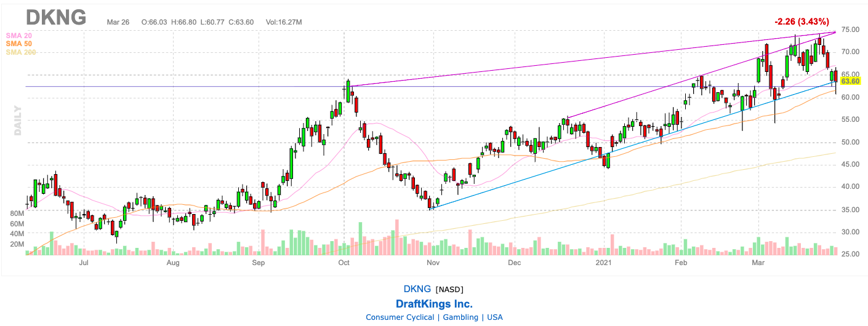868x326 pixels.
Task: Click the Sep month axis label
Action: pyautogui.click(x=258, y=263)
